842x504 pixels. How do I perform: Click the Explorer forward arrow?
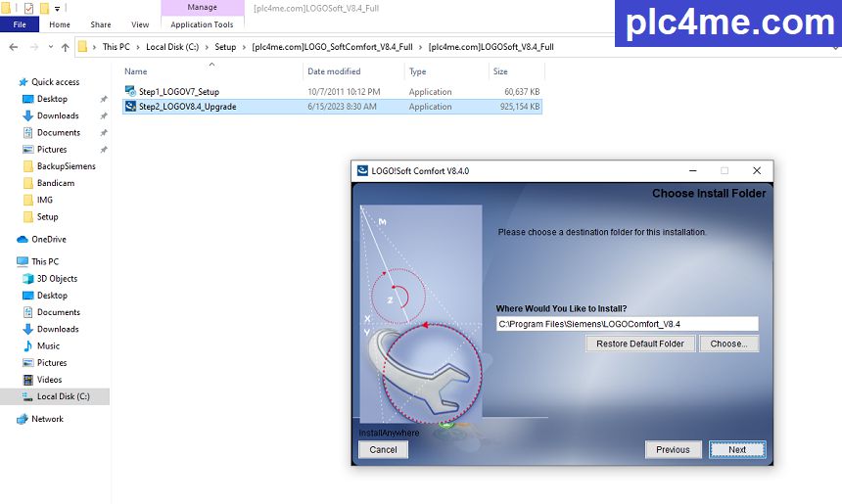click(34, 47)
